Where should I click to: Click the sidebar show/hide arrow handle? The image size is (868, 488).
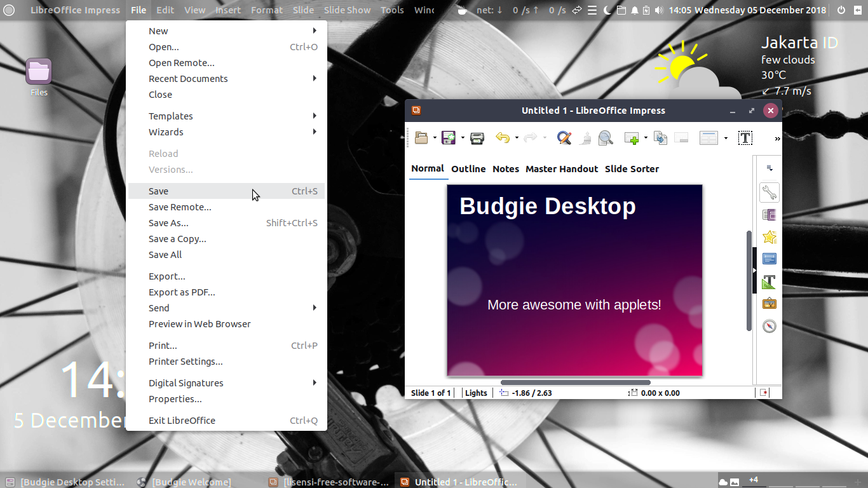pyautogui.click(x=755, y=270)
